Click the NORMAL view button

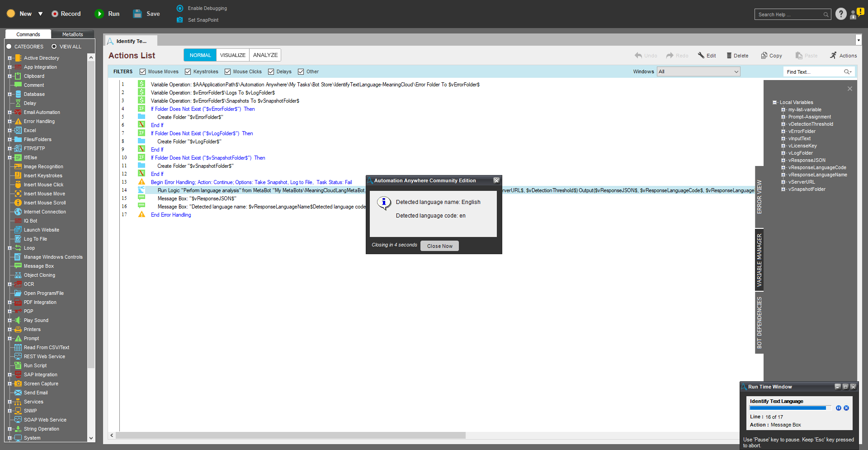coord(200,55)
